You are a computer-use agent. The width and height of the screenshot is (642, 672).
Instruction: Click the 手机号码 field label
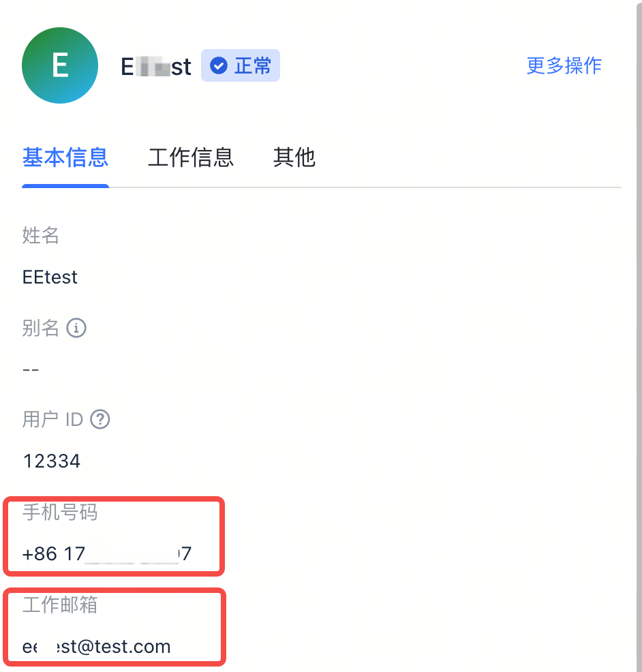click(60, 512)
